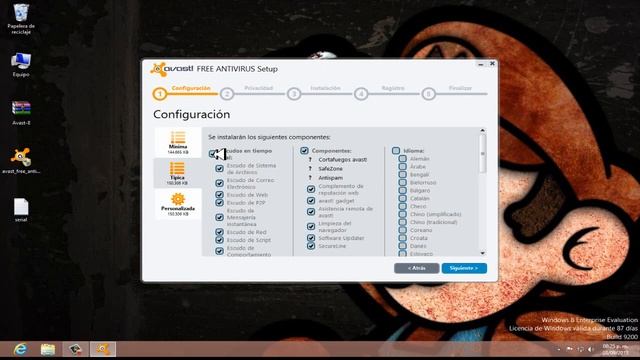Launch Internet Explorer from the taskbar
Image resolution: width=640 pixels, height=360 pixels.
pos(20,349)
